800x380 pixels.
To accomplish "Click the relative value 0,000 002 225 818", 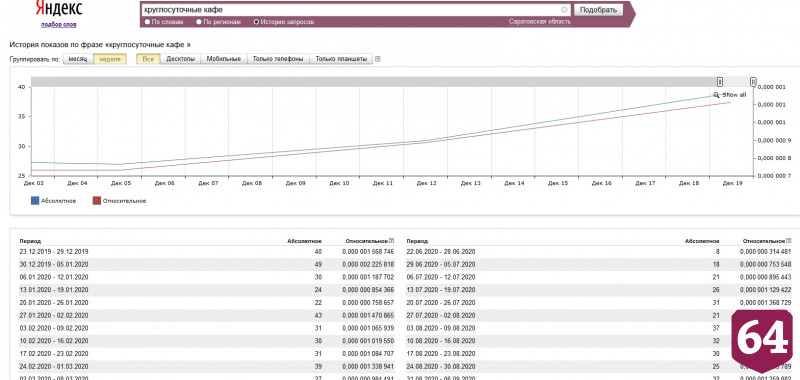I will click(368, 264).
